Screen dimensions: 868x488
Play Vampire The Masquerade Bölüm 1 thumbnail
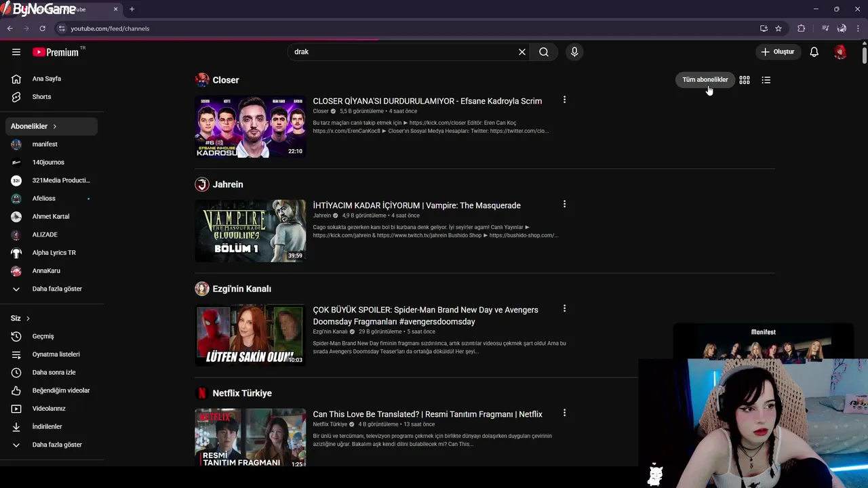pyautogui.click(x=250, y=231)
